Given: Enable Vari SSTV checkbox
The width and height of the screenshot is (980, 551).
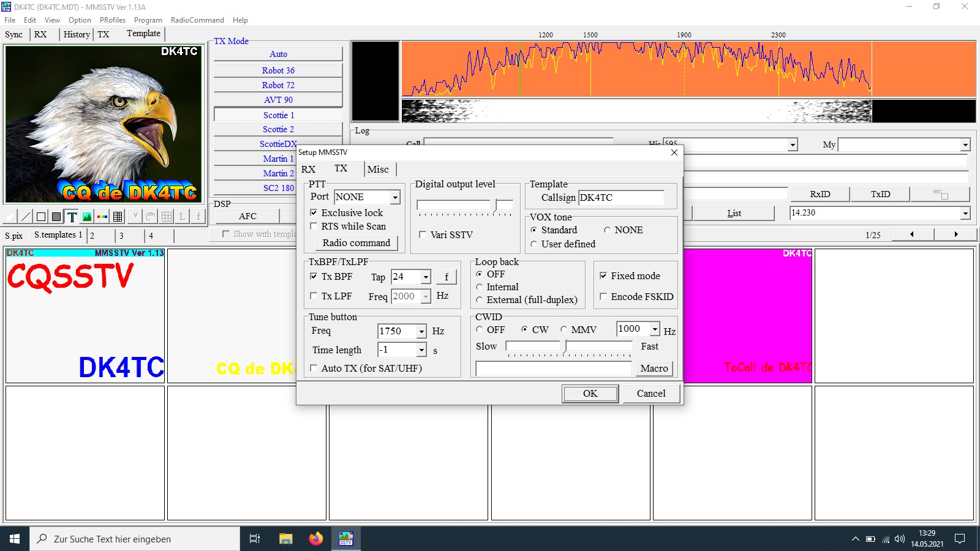Looking at the screenshot, I should tap(423, 234).
